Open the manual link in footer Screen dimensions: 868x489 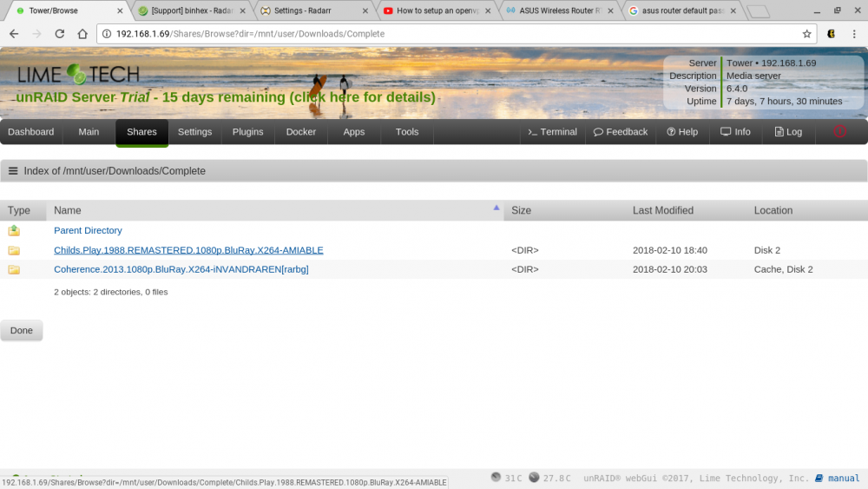click(838, 478)
